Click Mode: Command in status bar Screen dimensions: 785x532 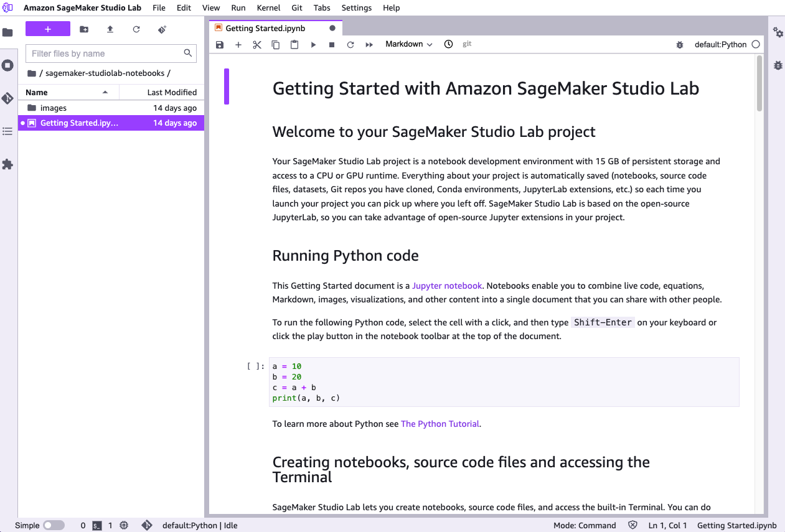coord(585,525)
